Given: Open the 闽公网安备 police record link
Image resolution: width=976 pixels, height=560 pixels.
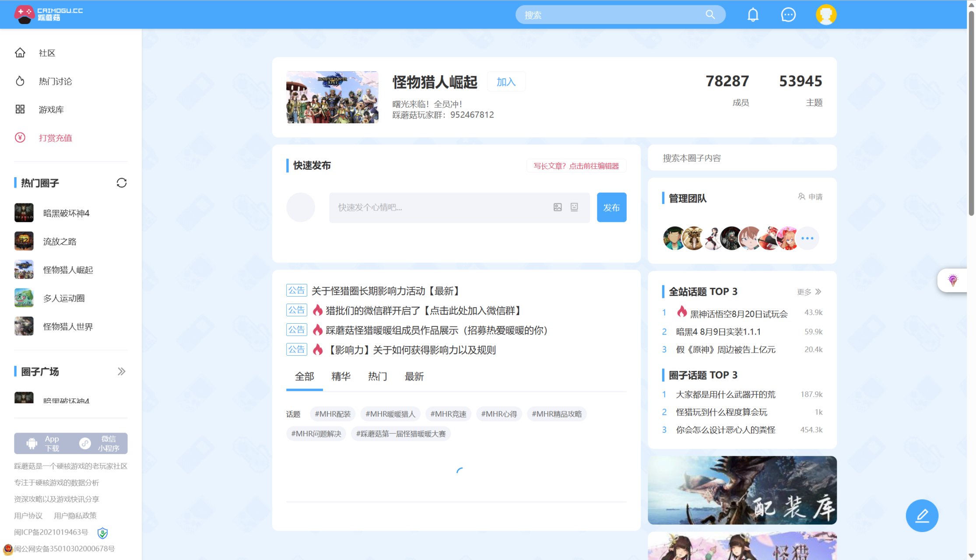Looking at the screenshot, I should click(x=64, y=549).
